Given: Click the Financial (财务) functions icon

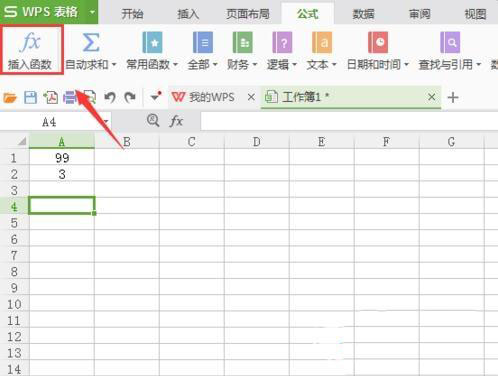Looking at the screenshot, I should point(242,42).
